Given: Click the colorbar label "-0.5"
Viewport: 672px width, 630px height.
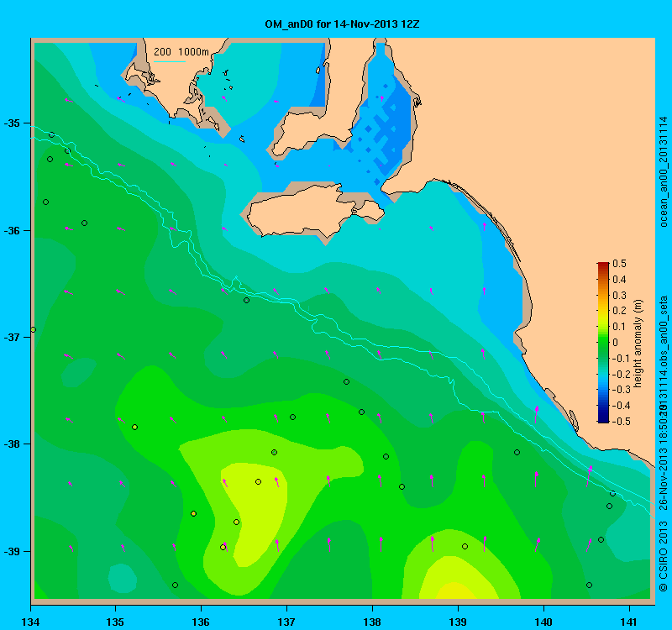Looking at the screenshot, I should (x=621, y=422).
